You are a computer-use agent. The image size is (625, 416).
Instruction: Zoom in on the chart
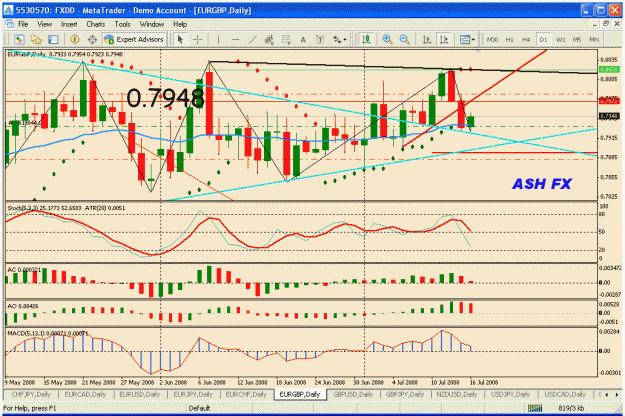point(387,39)
